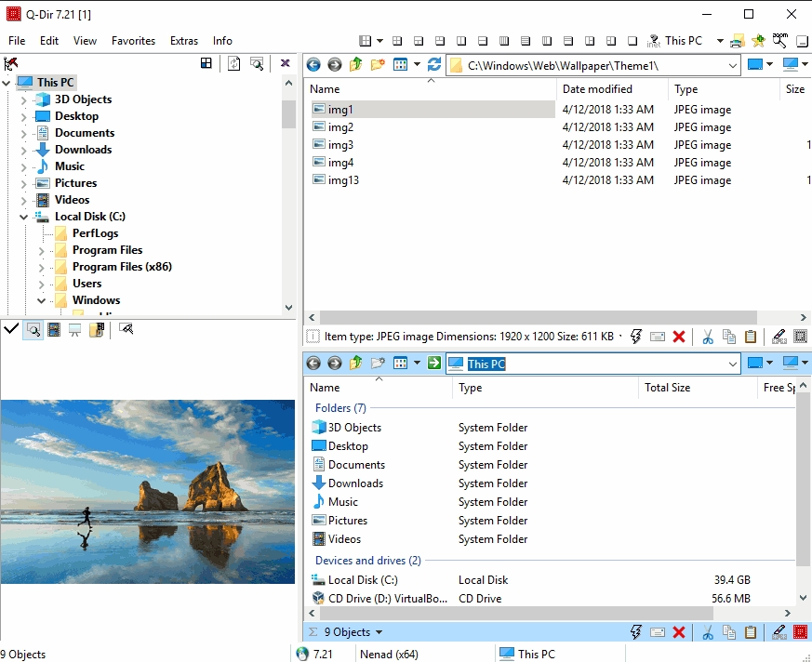Create new folder in Theme1 pane
The width and height of the screenshot is (812, 662).
(378, 65)
